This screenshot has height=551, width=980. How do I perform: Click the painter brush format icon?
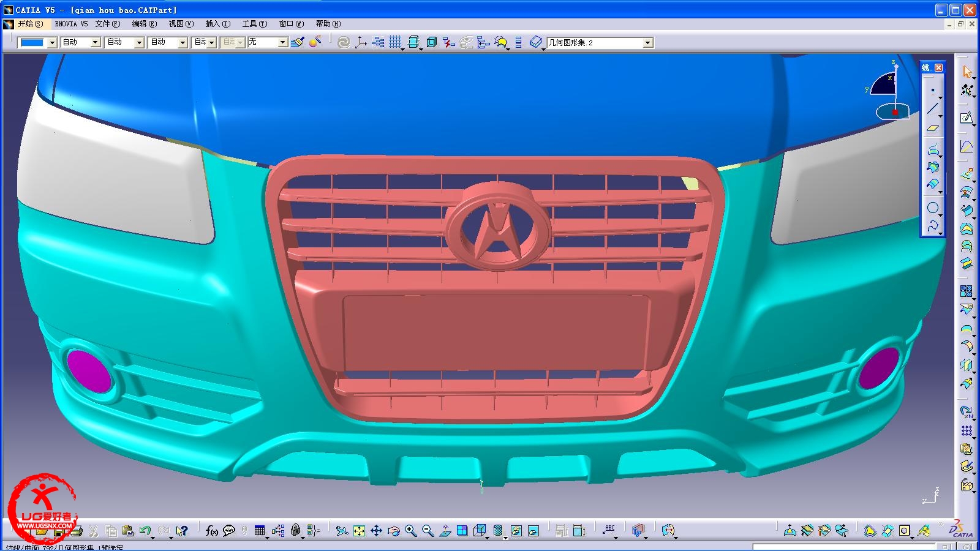298,42
